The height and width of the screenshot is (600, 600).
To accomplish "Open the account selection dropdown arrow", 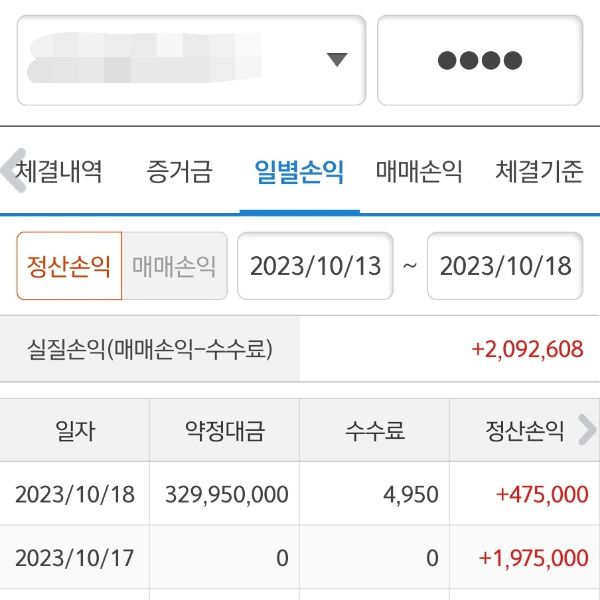I will 337,59.
